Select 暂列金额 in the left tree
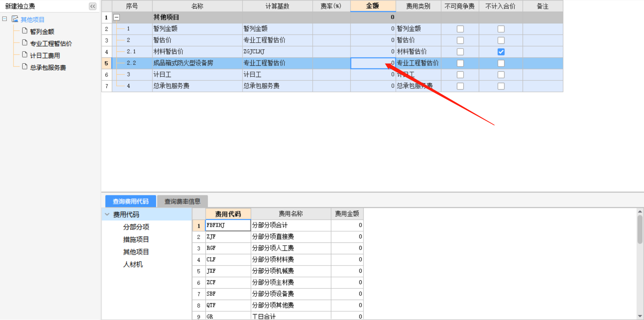 tap(42, 31)
